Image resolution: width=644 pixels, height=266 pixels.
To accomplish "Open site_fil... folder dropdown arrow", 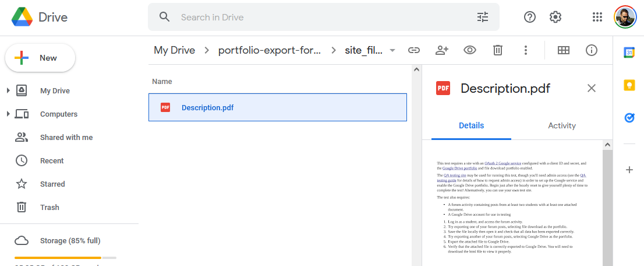I will (392, 50).
